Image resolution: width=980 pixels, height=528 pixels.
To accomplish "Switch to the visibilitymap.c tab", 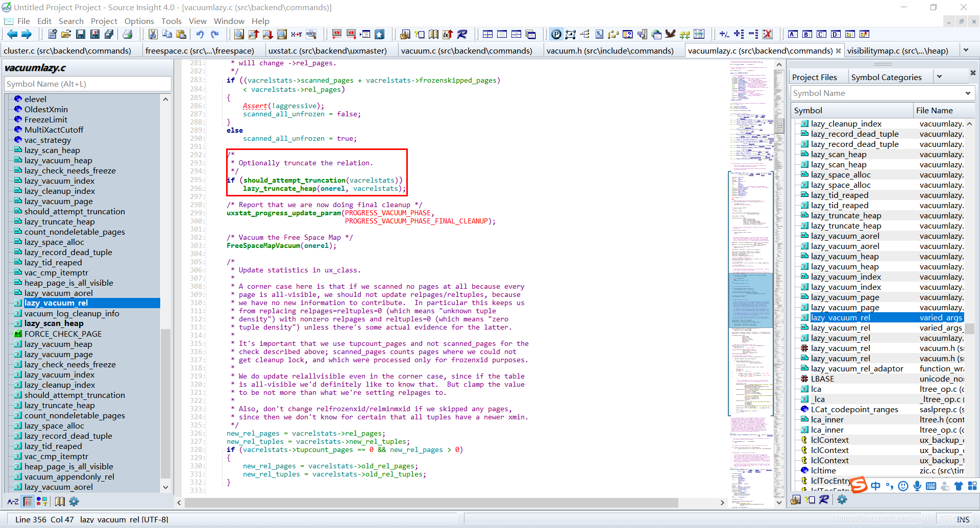I will point(897,51).
